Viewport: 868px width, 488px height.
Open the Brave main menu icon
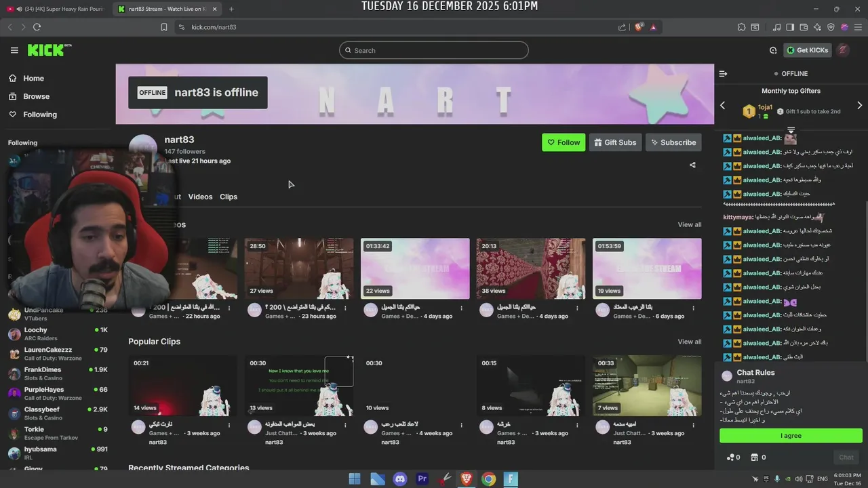pos(859,27)
